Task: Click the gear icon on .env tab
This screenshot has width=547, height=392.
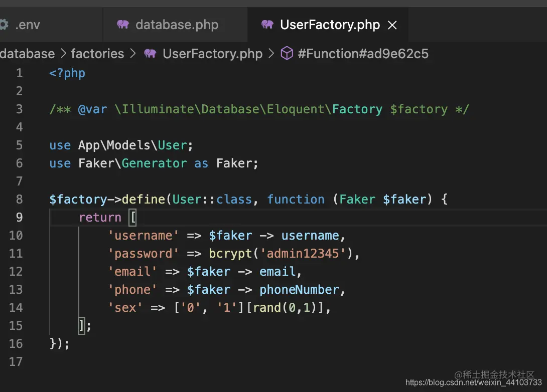Action: (4, 25)
